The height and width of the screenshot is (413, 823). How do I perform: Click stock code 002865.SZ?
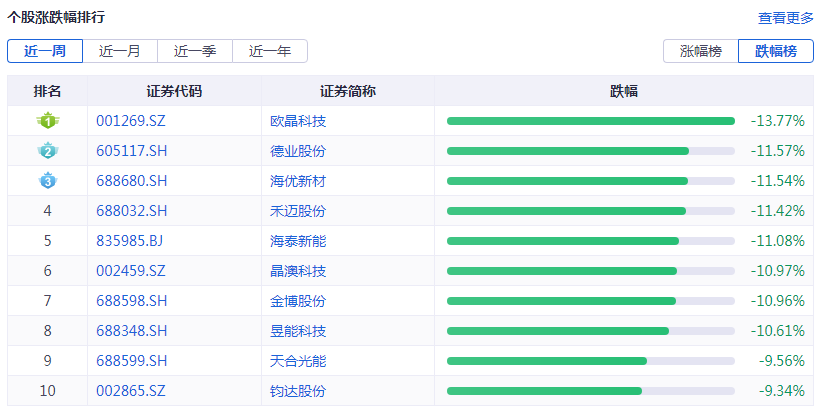pos(131,391)
